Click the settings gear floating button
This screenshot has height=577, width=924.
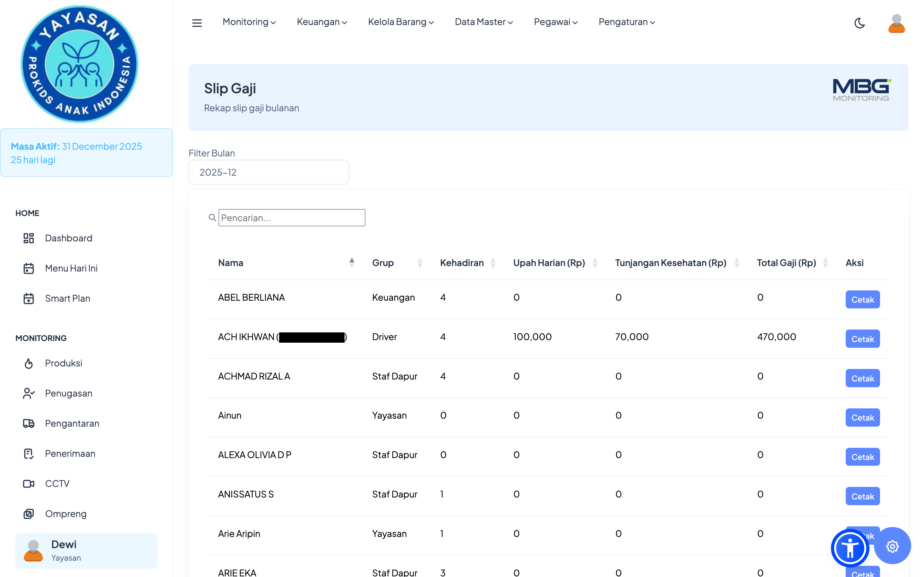coord(892,547)
